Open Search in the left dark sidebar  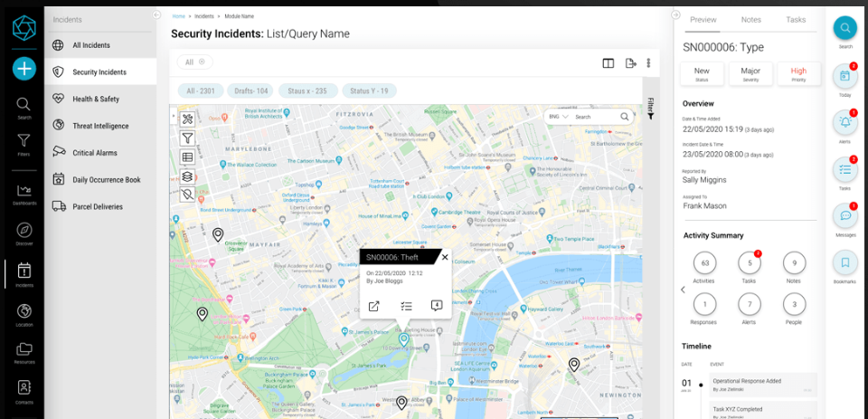[x=24, y=108]
